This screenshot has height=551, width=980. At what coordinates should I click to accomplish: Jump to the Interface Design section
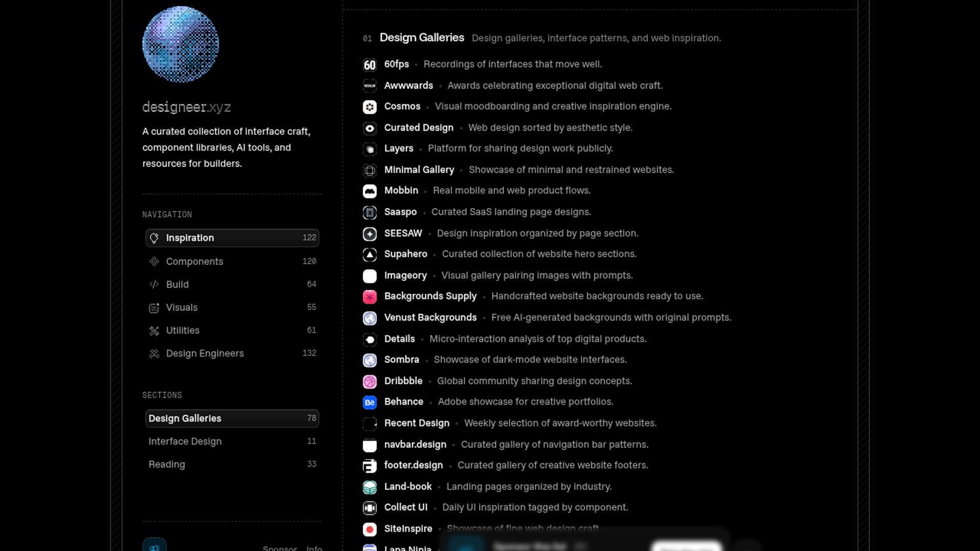(232, 441)
